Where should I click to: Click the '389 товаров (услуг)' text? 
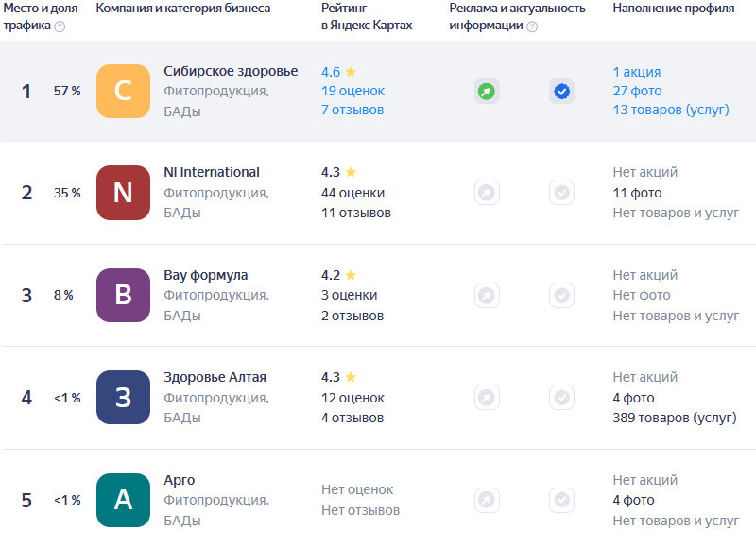[675, 418]
